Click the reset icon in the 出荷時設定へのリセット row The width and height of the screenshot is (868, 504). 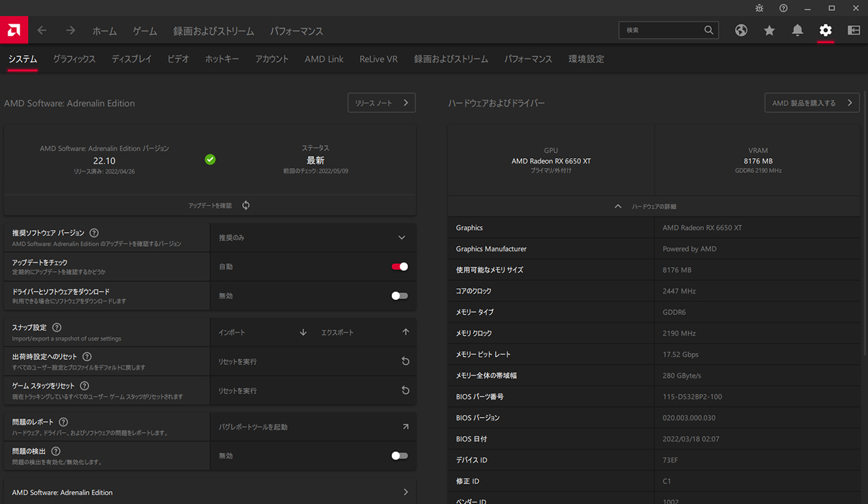click(x=406, y=362)
